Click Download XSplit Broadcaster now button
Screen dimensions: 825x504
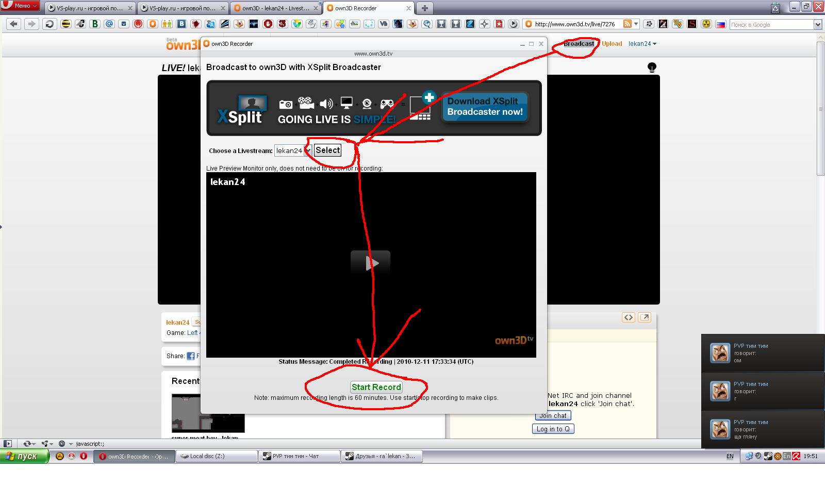coord(485,107)
